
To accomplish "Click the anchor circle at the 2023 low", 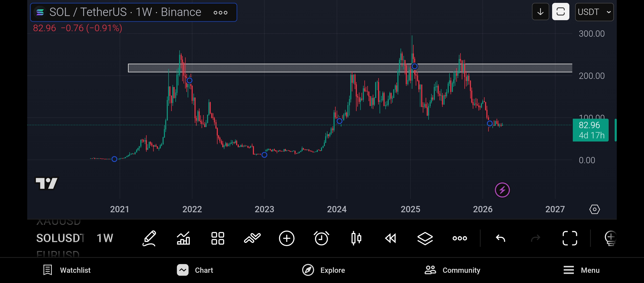I will [264, 155].
